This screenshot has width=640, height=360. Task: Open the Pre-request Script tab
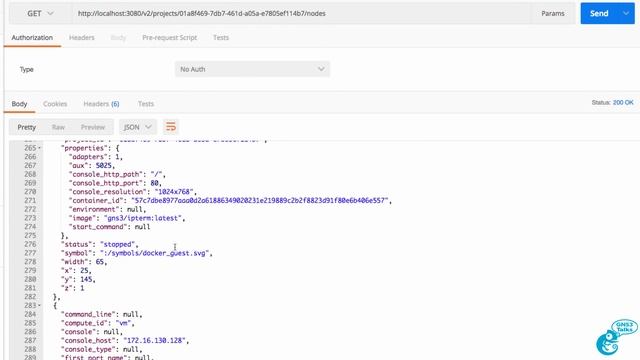[169, 38]
